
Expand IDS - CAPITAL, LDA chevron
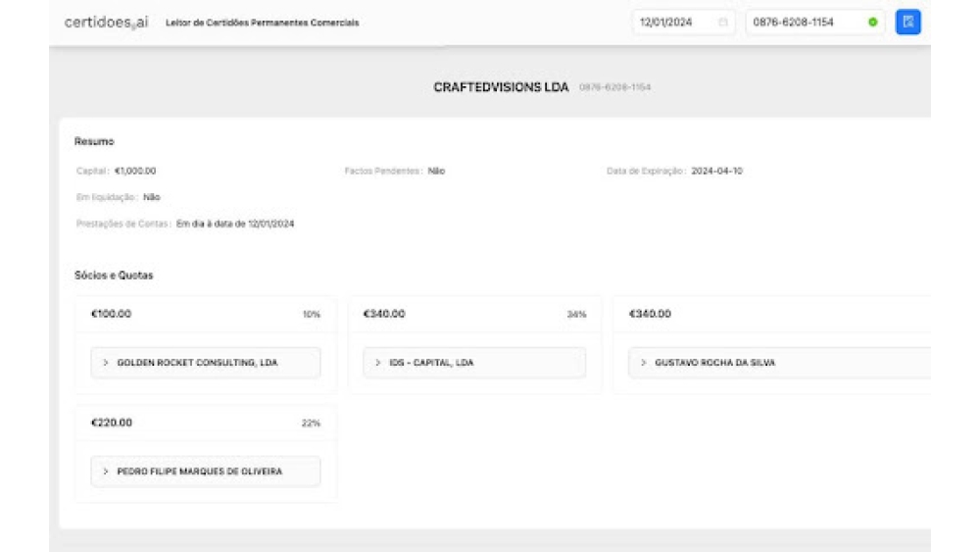pos(377,363)
